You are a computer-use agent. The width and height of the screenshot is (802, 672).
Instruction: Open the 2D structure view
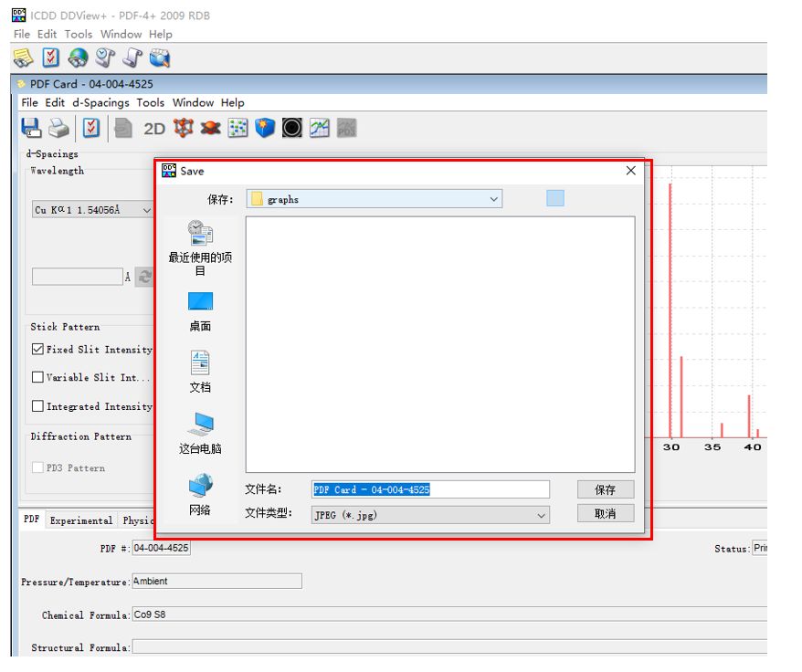[154, 129]
